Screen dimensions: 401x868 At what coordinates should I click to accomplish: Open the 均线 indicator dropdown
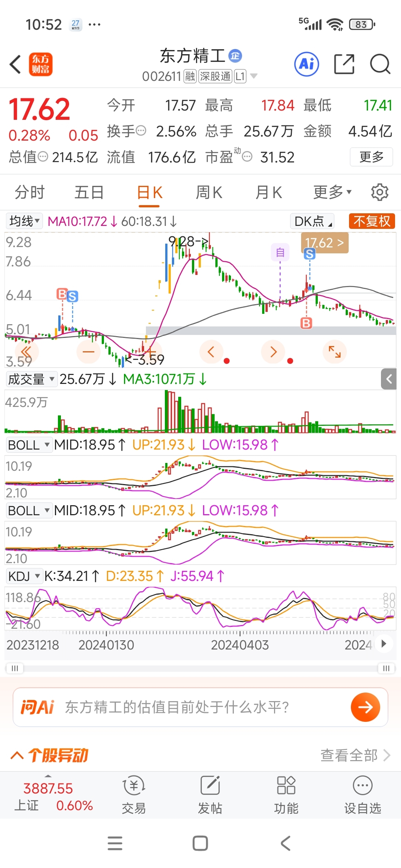tap(25, 221)
